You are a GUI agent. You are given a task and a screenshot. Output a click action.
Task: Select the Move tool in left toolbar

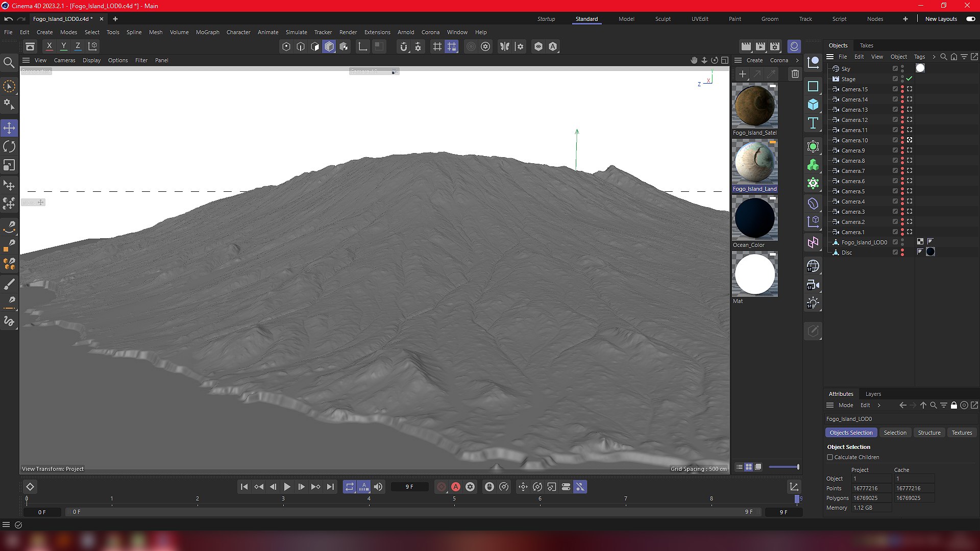point(9,128)
